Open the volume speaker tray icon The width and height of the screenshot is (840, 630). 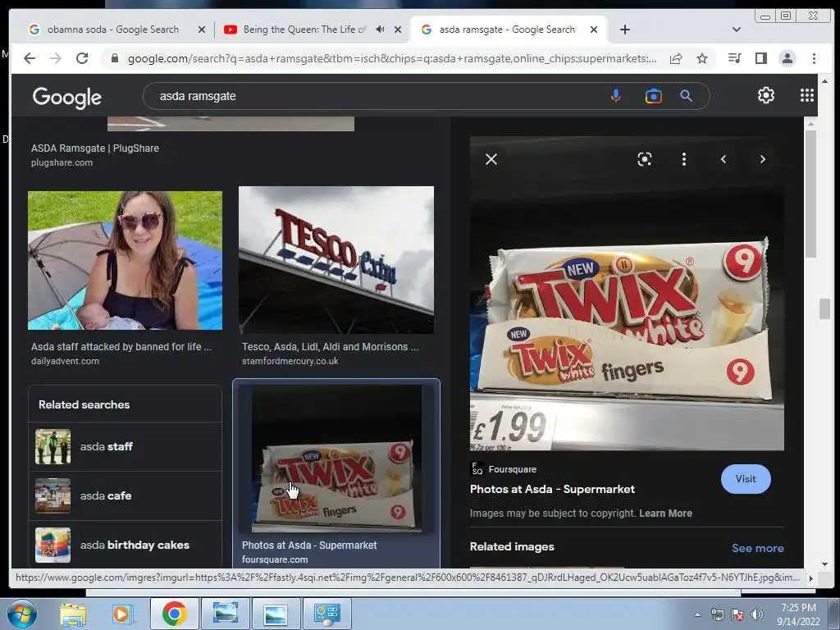coord(757,614)
